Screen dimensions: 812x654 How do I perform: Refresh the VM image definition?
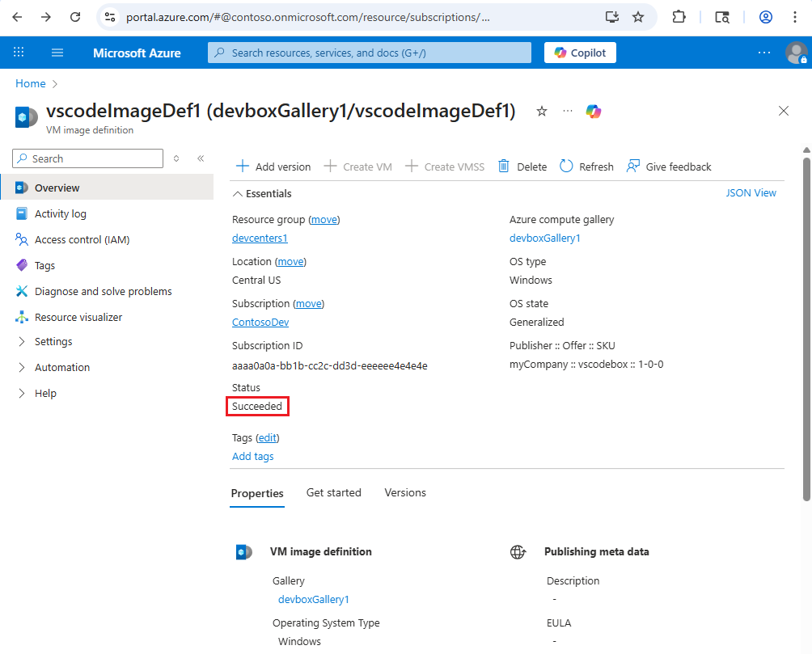tap(586, 167)
